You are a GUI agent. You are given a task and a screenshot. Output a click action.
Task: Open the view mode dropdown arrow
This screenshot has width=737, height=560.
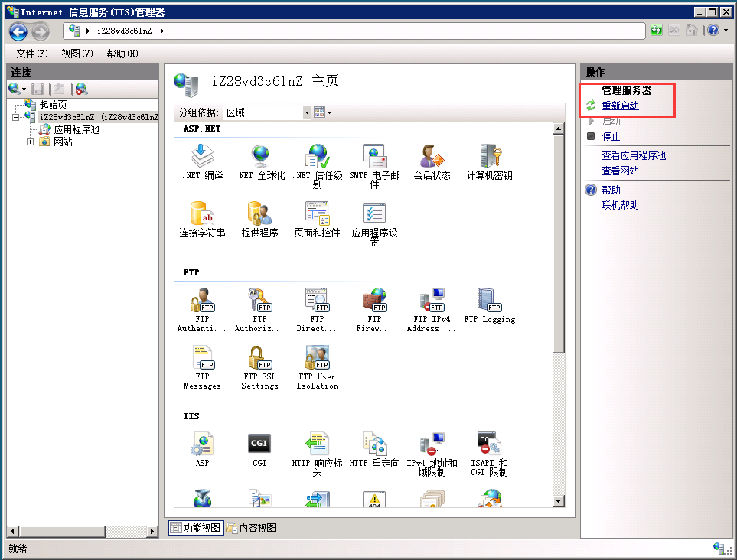(330, 112)
